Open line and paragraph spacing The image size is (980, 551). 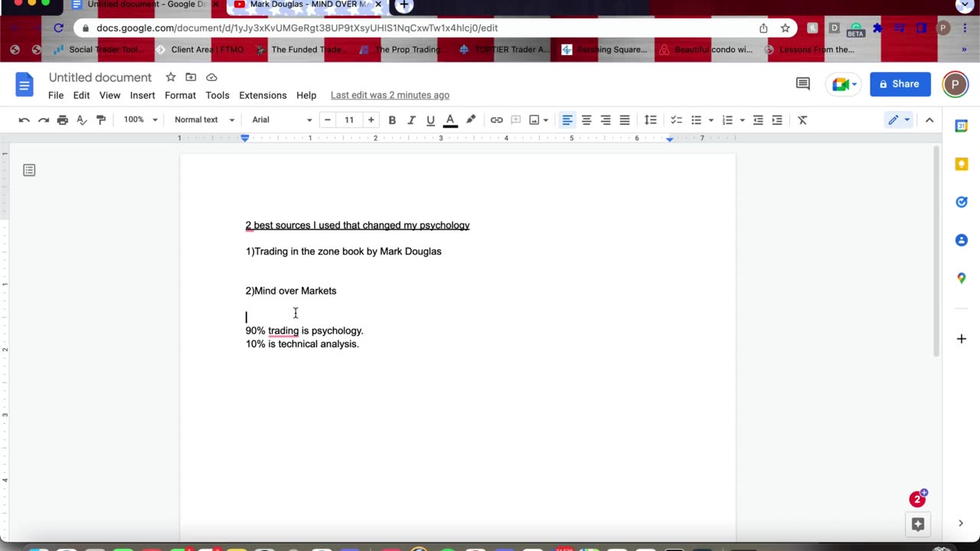click(651, 120)
